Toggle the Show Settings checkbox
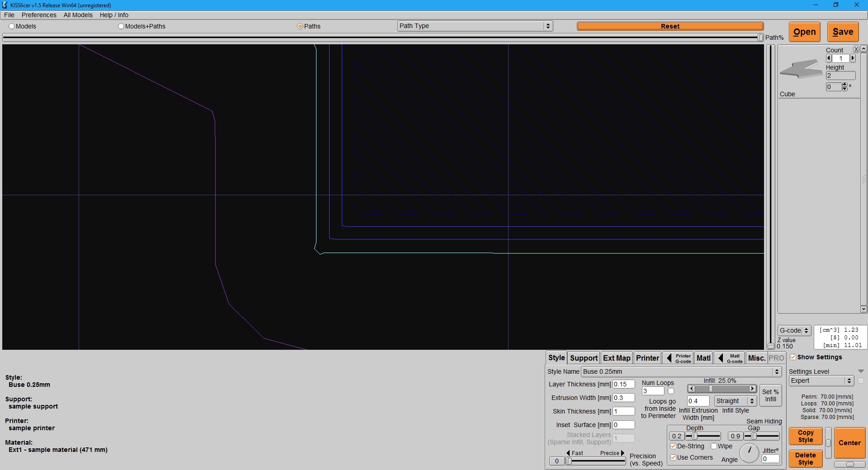Screen dimensions: 868x470 (x=793, y=357)
